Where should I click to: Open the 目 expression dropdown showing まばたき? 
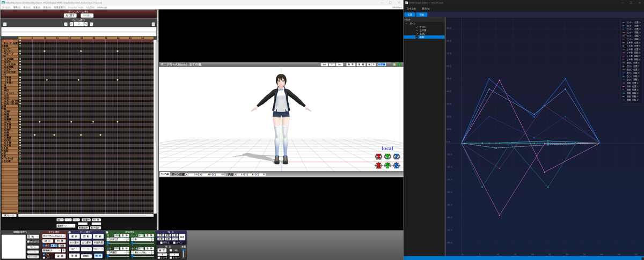(x=118, y=239)
